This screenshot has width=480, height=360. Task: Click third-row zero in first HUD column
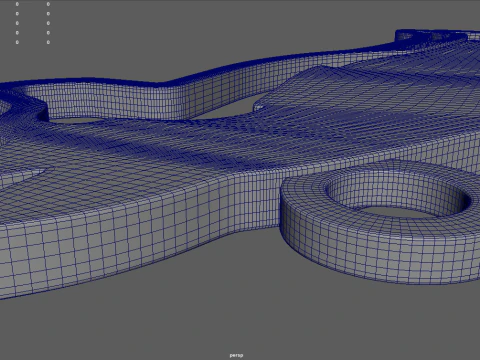tap(17, 23)
